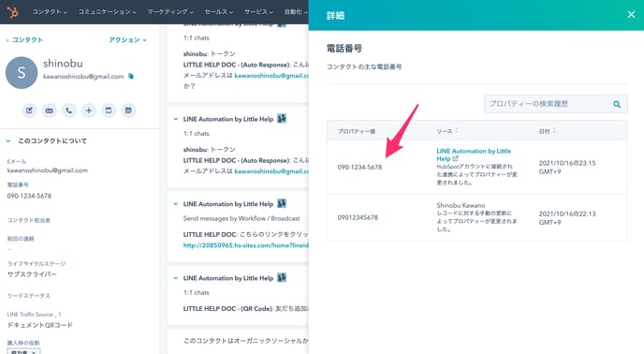Click search magnifier in property history field

617,105
